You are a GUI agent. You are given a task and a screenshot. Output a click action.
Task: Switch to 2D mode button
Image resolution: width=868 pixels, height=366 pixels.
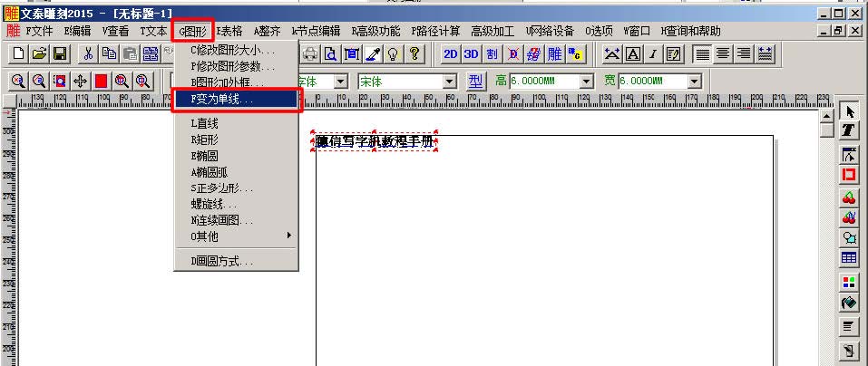click(x=451, y=53)
